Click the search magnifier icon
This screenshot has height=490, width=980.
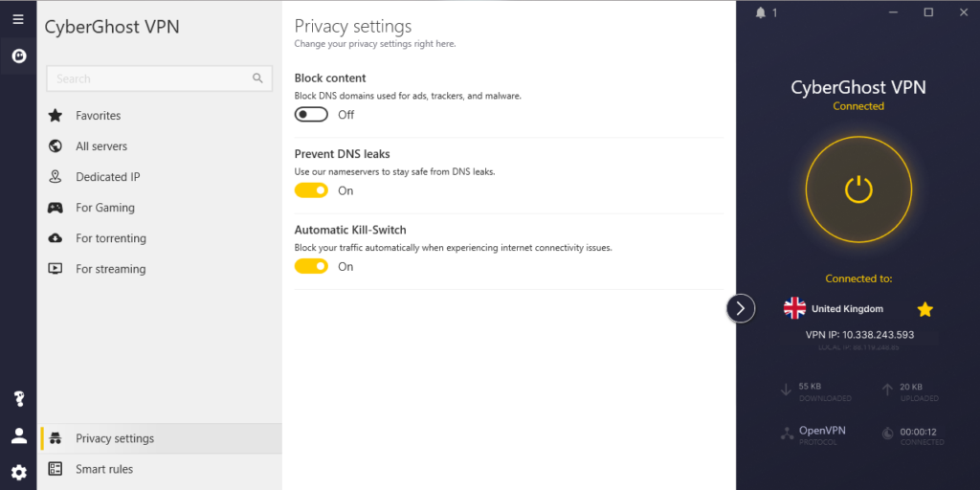[257, 78]
